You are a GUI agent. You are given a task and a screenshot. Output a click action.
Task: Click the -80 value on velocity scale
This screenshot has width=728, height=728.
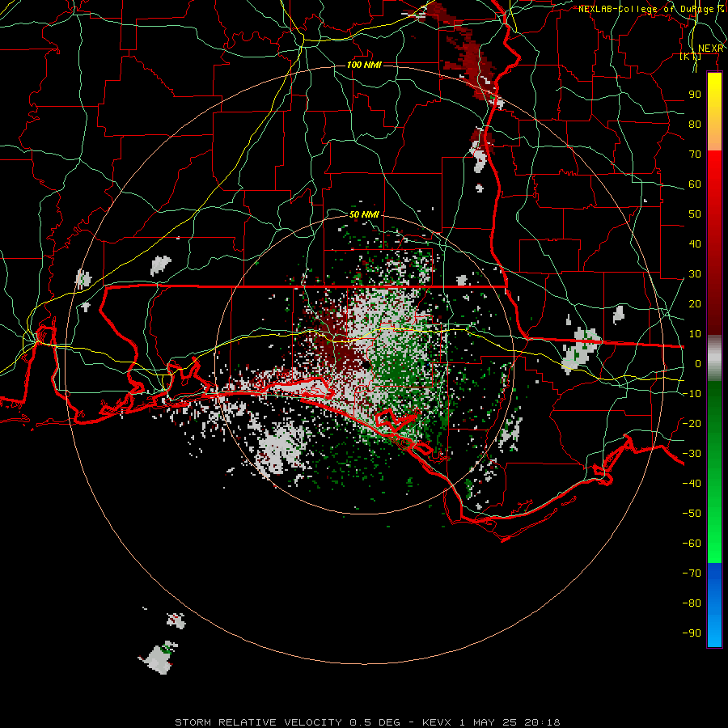coord(692,603)
